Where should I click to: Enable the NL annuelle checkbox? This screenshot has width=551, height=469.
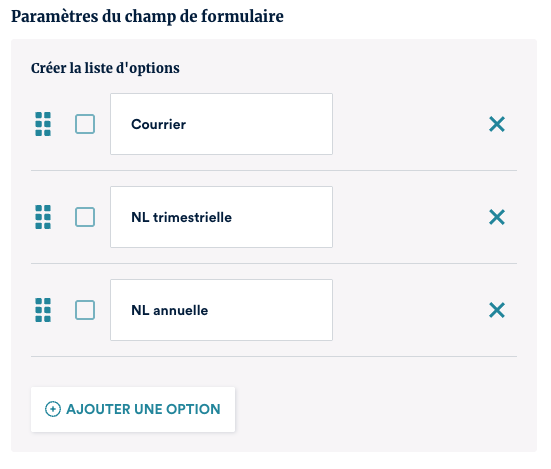85,310
